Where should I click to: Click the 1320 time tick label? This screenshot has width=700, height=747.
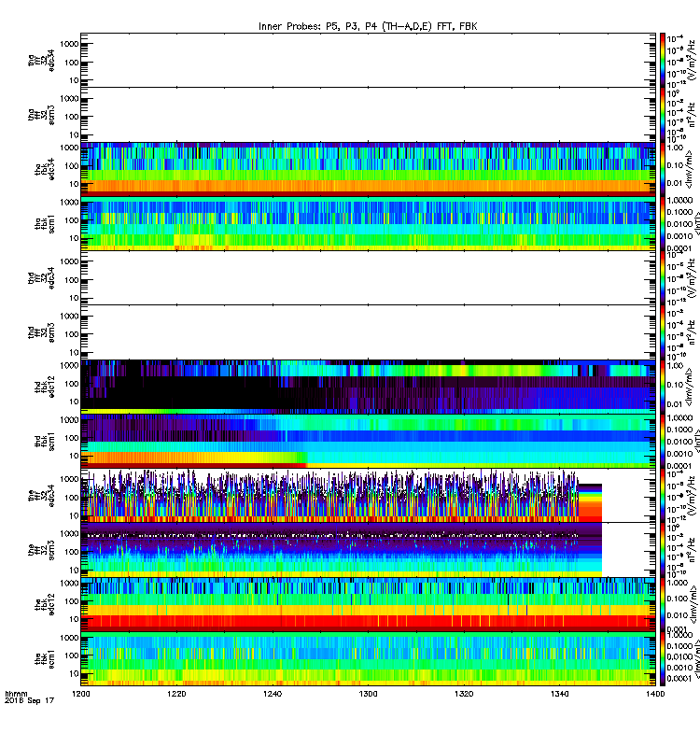tap(464, 694)
